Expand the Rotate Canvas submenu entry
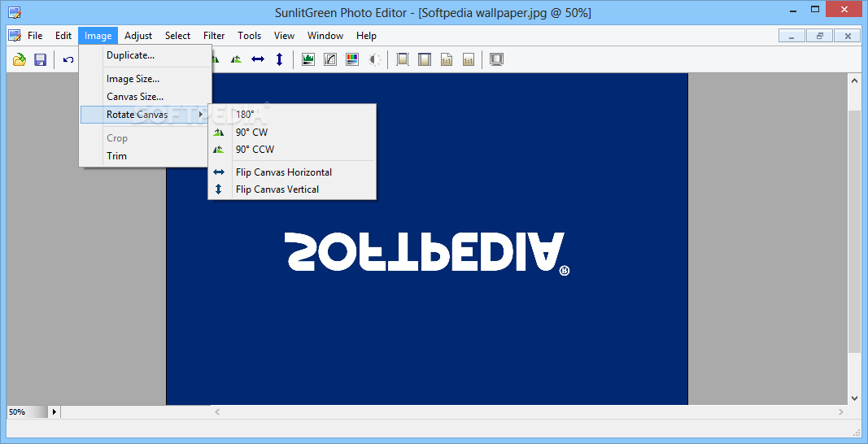 coord(146,115)
